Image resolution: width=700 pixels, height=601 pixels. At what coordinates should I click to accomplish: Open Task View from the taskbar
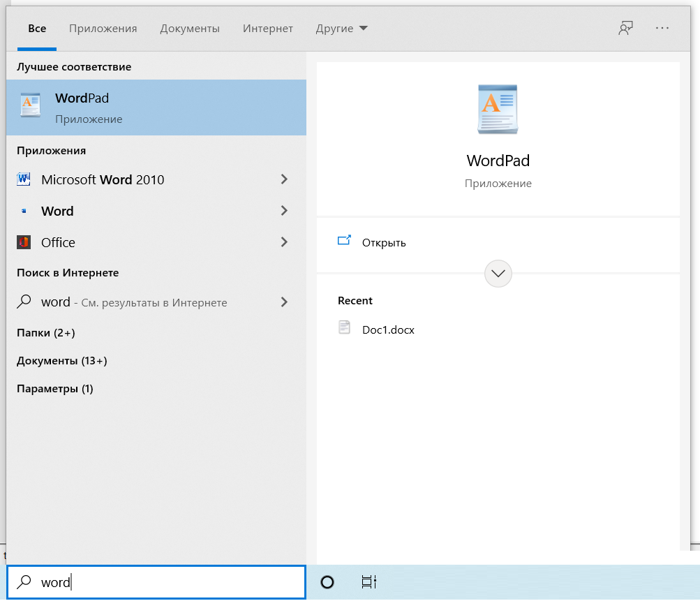point(369,582)
